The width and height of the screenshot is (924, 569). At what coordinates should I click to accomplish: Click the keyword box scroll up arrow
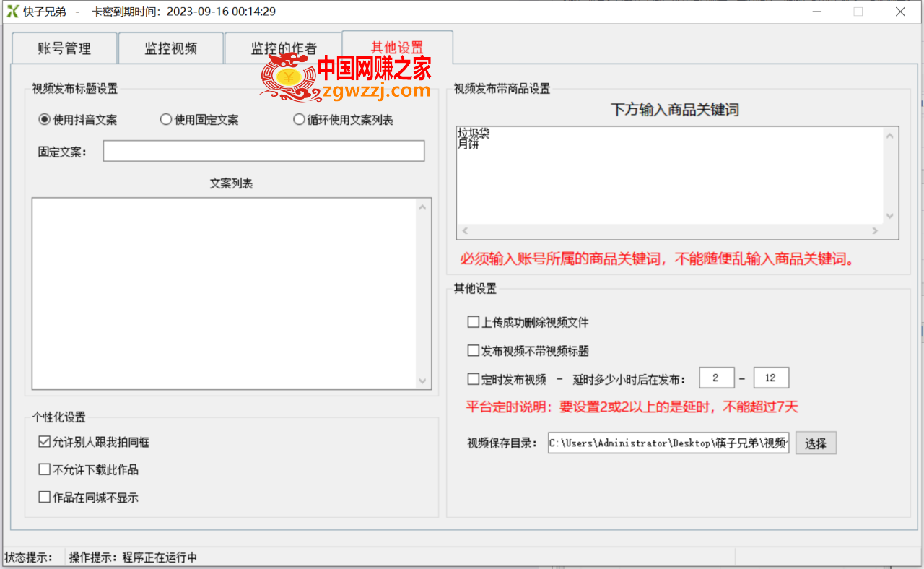point(890,135)
